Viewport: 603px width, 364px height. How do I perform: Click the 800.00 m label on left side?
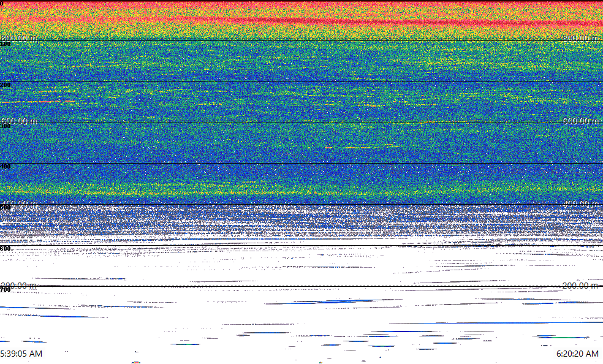click(x=18, y=37)
